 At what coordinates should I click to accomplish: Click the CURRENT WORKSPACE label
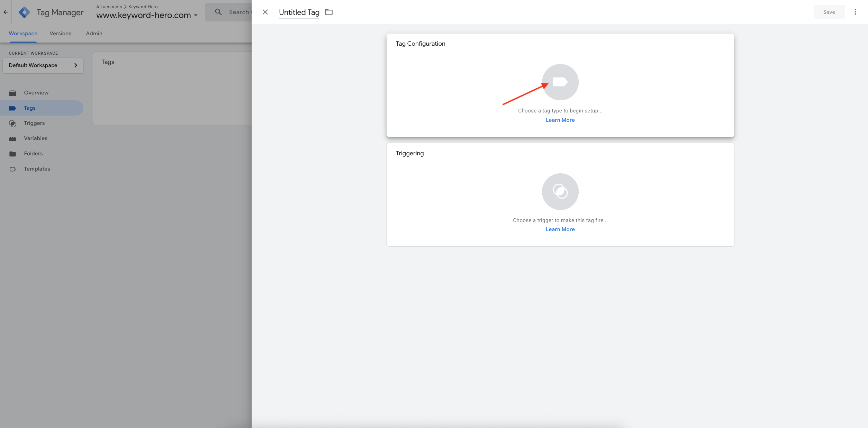(x=33, y=53)
